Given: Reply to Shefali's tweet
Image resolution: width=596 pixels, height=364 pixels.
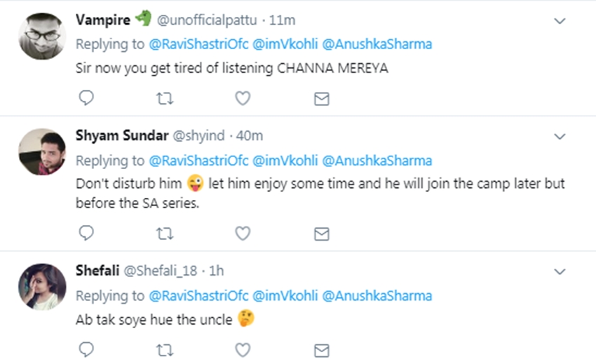Looking at the screenshot, I should (x=86, y=349).
